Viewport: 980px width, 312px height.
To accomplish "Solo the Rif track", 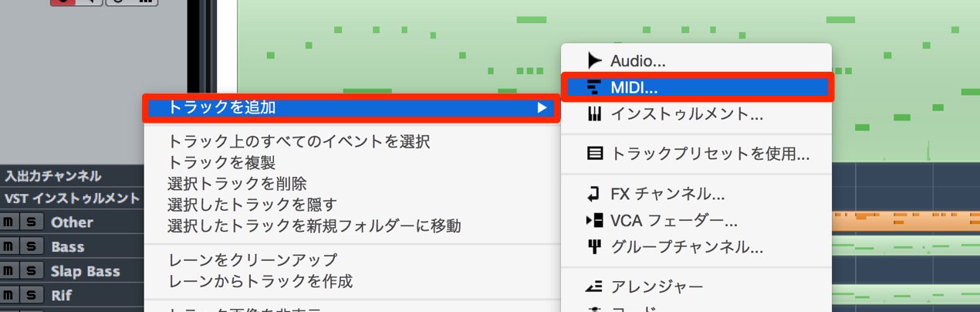I will pyautogui.click(x=31, y=297).
